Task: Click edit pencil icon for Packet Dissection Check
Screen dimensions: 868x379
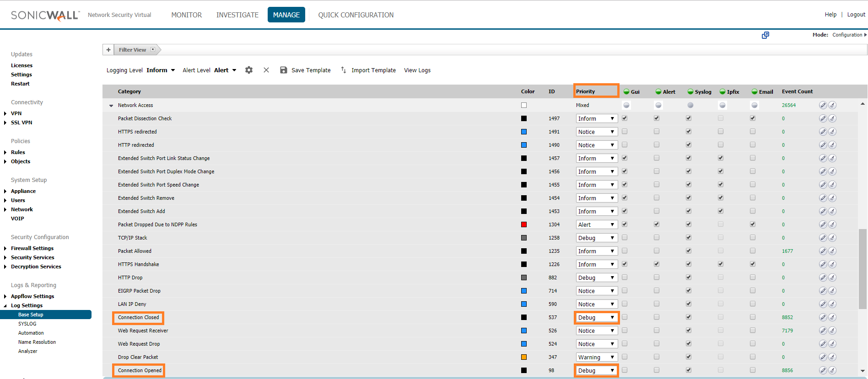Action: [823, 118]
